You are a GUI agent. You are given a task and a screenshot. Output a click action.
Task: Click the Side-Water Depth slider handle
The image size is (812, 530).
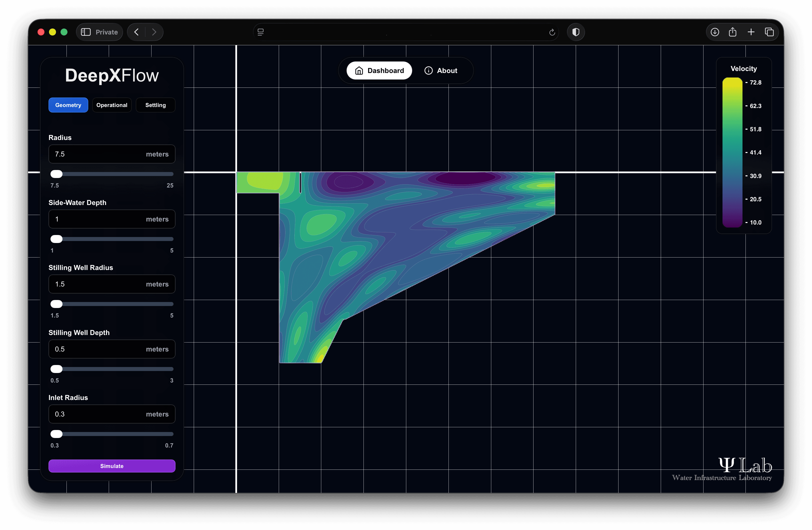tap(57, 239)
